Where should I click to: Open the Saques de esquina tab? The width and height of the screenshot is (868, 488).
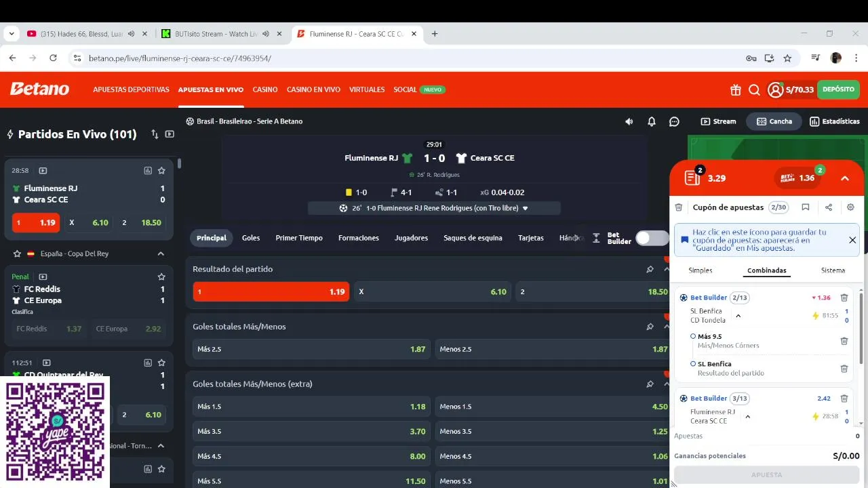pyautogui.click(x=473, y=238)
